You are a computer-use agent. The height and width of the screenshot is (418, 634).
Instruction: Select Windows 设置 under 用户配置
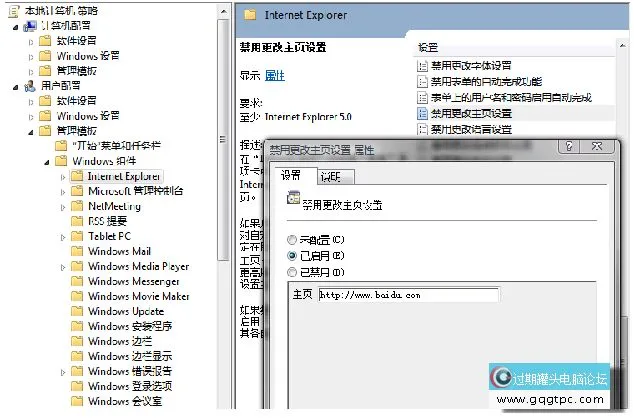click(x=88, y=116)
